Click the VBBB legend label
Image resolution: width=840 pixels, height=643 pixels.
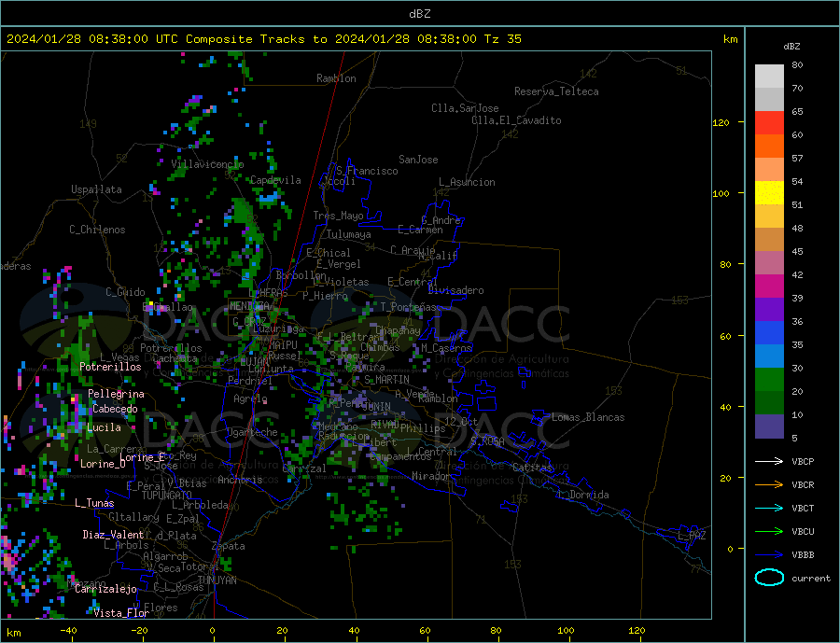pos(803,554)
